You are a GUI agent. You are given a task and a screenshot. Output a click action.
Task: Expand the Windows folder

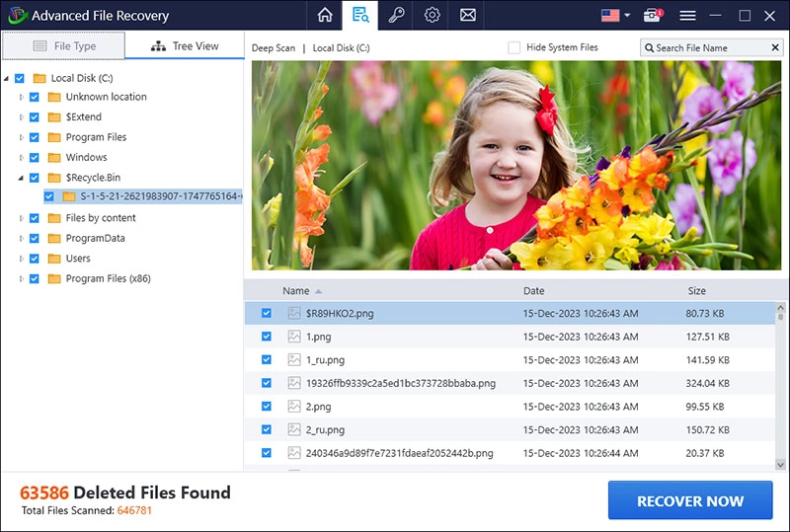click(21, 157)
